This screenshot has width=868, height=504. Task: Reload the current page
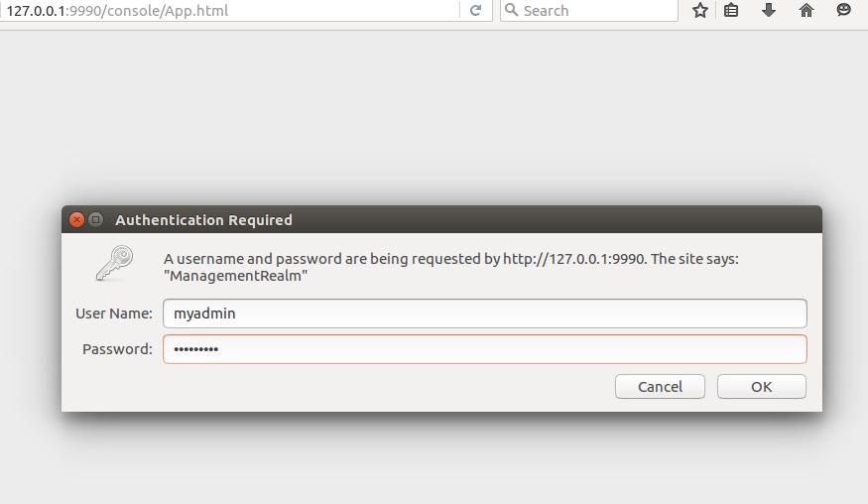click(x=475, y=10)
